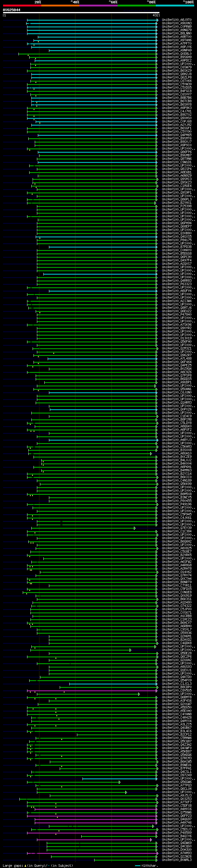This screenshot has width=197, height=868.
Task: Select hit label UniRef100_A9NPA9
Action: pyautogui.click(x=177, y=50)
